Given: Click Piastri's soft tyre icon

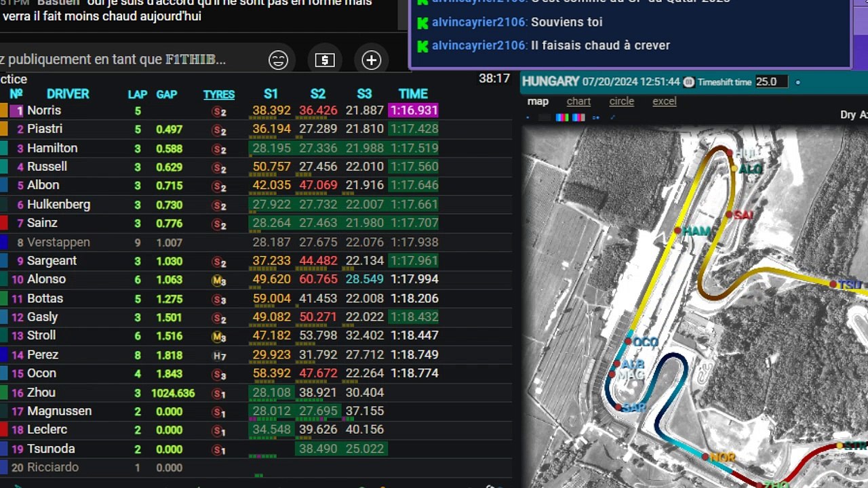Looking at the screenshot, I should pos(219,130).
